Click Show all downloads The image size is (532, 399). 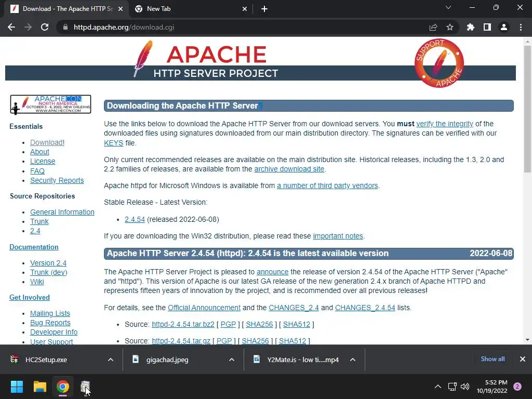(493, 359)
